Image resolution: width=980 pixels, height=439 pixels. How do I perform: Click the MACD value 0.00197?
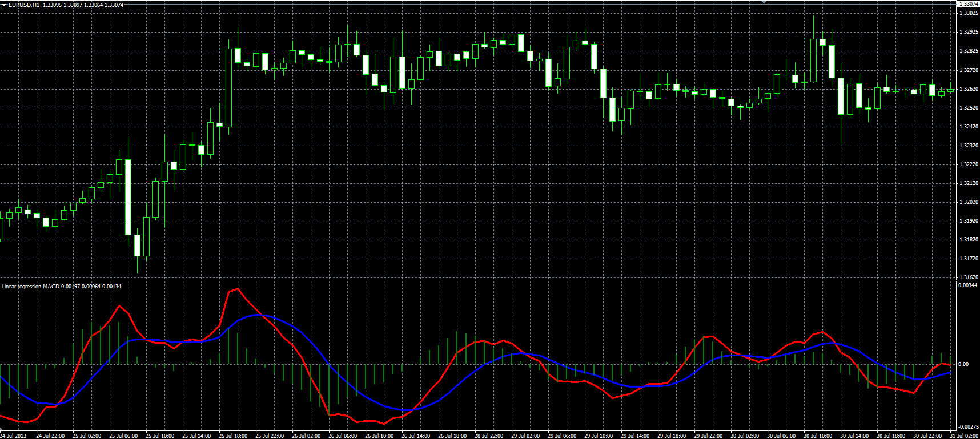coord(70,287)
